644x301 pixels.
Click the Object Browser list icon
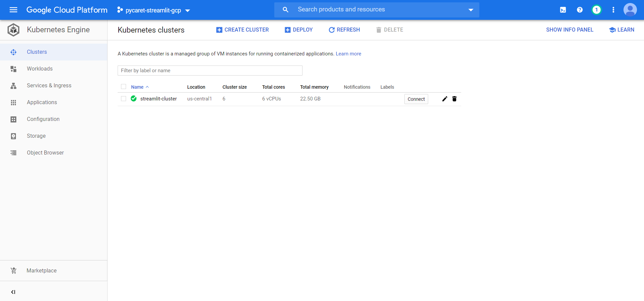pos(13,153)
